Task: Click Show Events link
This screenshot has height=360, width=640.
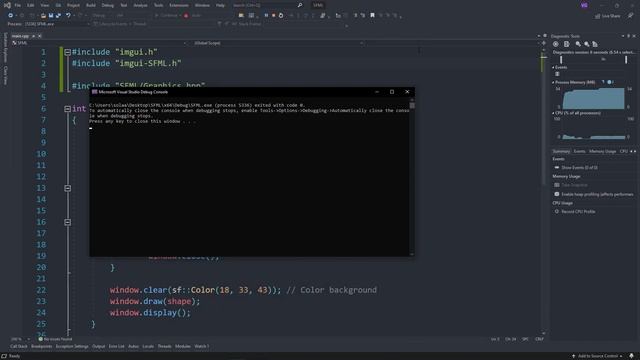Action: click(580, 168)
